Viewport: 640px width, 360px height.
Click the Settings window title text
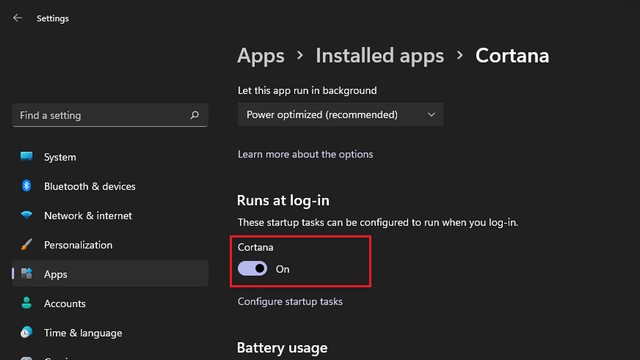coord(53,18)
